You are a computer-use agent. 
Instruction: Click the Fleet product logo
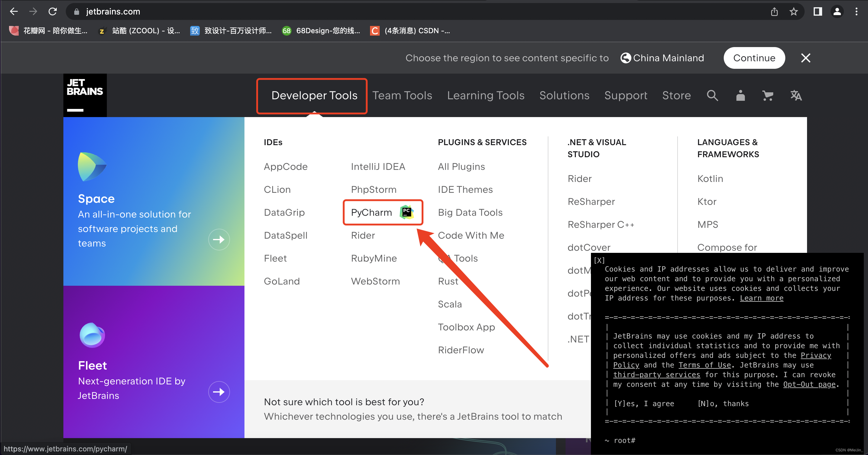pyautogui.click(x=92, y=335)
